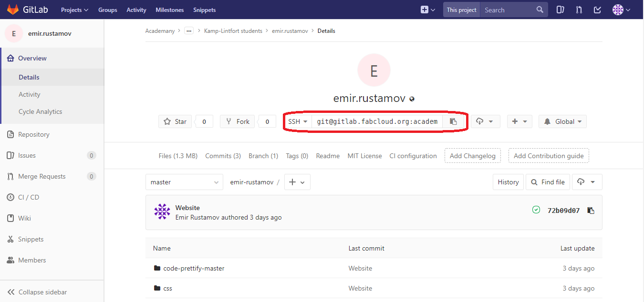
Task: Click the Kamp-Lintfort students breadcrumb
Action: coord(233,31)
